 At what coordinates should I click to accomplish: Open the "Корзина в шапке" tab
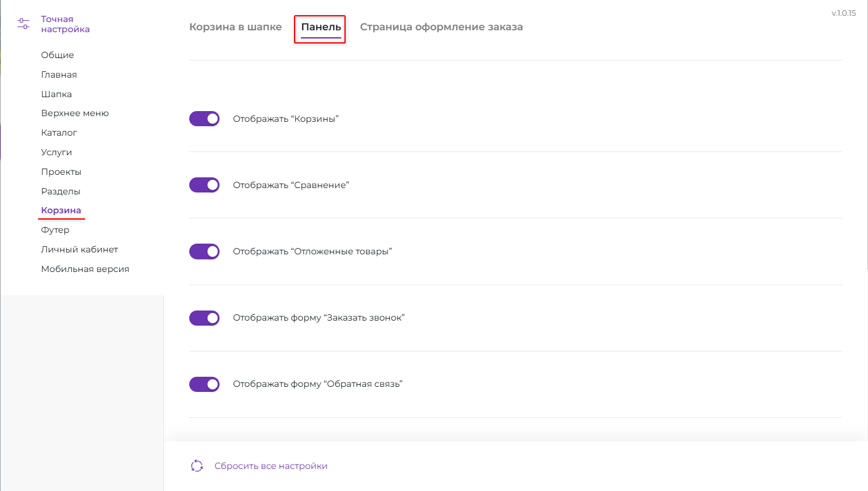[235, 27]
